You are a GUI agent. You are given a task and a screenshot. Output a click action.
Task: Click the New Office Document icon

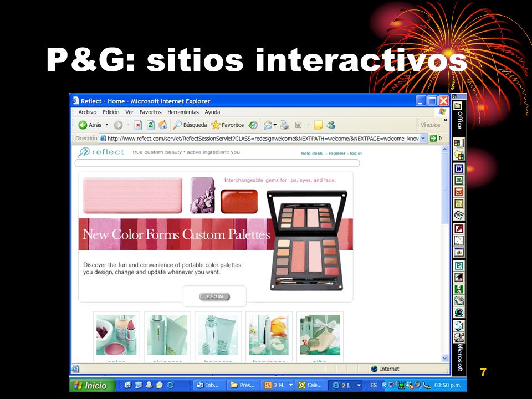tap(459, 143)
